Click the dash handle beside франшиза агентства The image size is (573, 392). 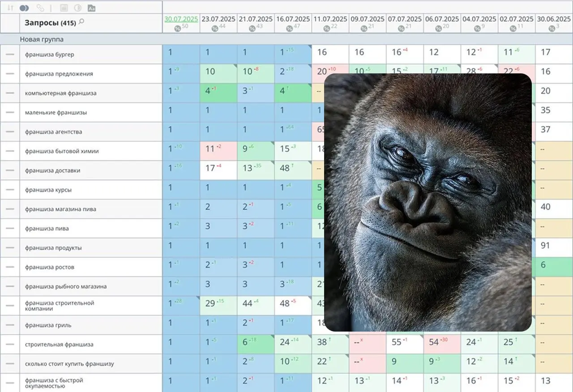10,132
